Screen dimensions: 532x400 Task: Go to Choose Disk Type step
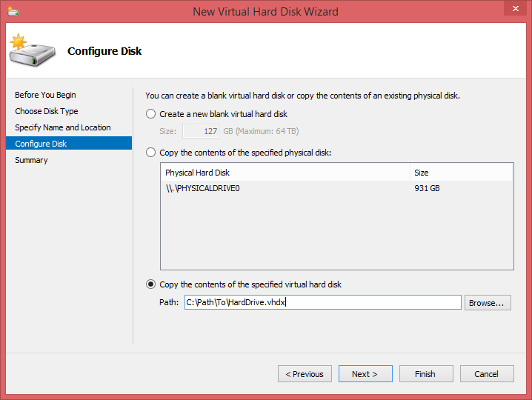pos(47,111)
